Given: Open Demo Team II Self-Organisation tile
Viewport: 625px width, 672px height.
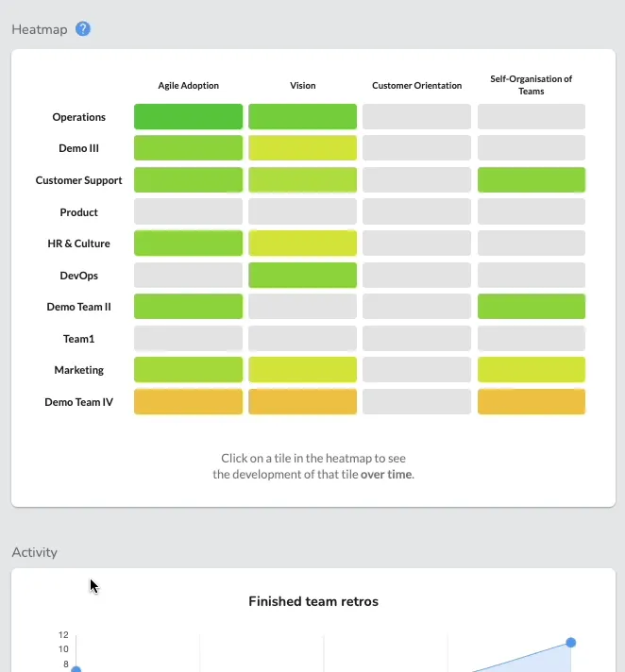Looking at the screenshot, I should pos(531,307).
